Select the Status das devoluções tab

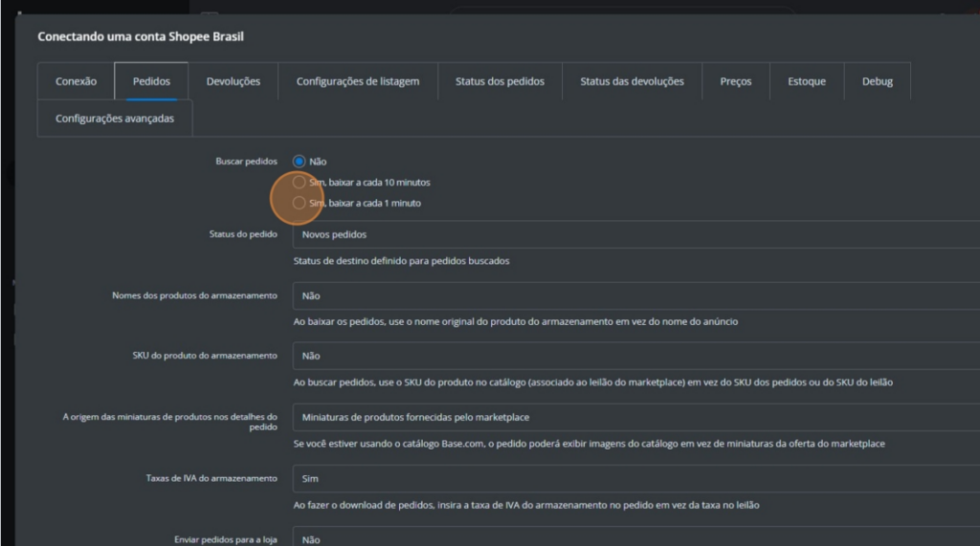point(632,81)
